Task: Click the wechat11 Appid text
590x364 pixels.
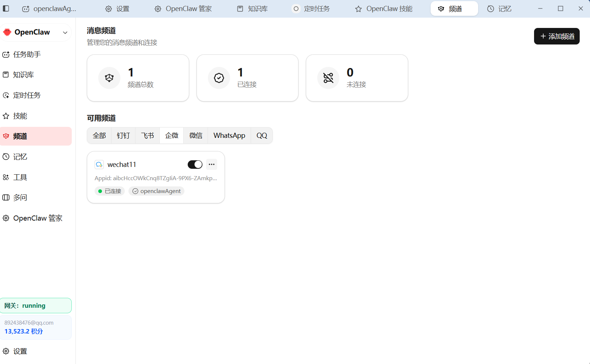Action: [x=156, y=178]
